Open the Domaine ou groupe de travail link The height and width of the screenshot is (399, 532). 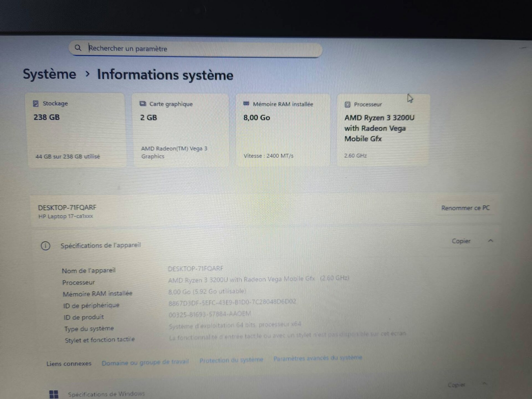coord(145,362)
